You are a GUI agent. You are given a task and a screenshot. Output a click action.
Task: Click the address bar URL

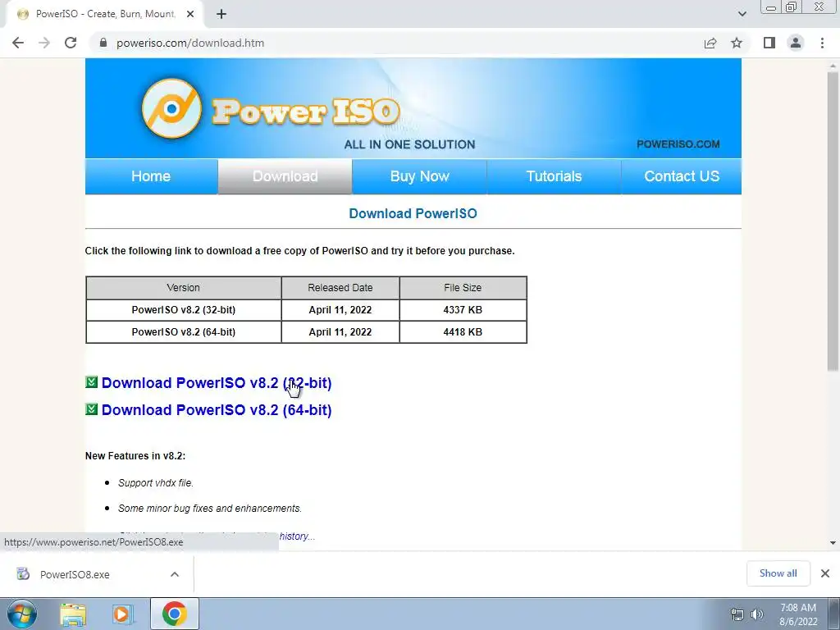click(x=190, y=43)
